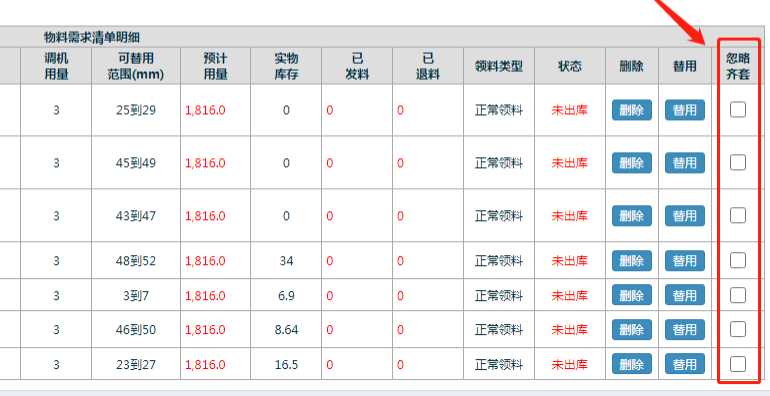Check 忽略齐套 box for 45到49 row
The image size is (770, 396).
pyautogui.click(x=738, y=162)
